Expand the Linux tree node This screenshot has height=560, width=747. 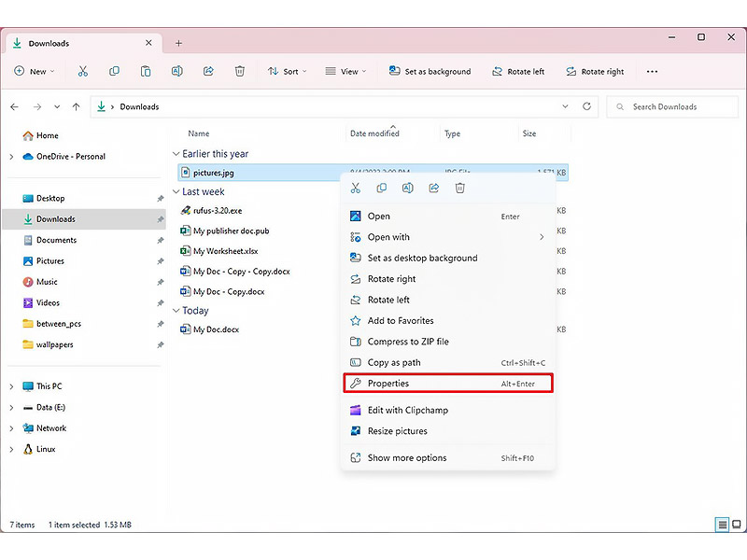tap(11, 450)
